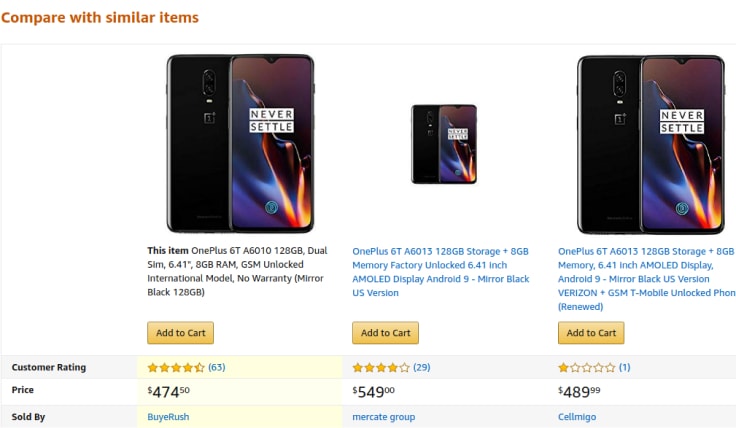This screenshot has height=428, width=736.
Task: Open the Factory Unlocked OnePlus 6T A6013 title link
Action: click(x=441, y=272)
